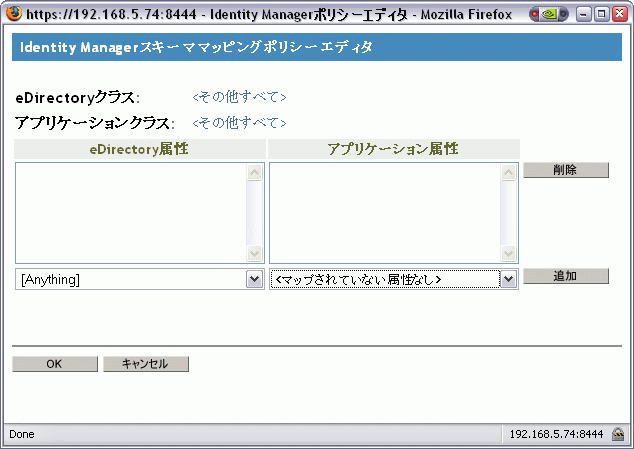Click the キャンセル button
The image size is (634, 449).
point(146,364)
